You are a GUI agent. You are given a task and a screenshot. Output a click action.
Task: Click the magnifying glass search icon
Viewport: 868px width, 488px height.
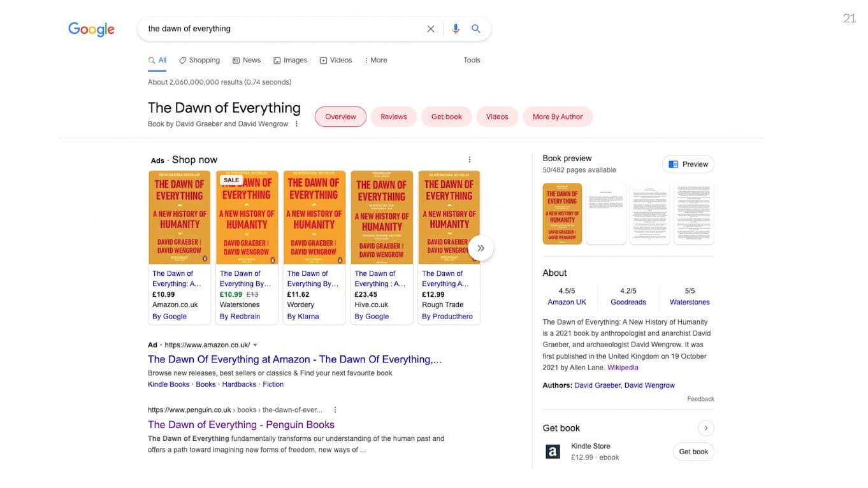pyautogui.click(x=475, y=29)
